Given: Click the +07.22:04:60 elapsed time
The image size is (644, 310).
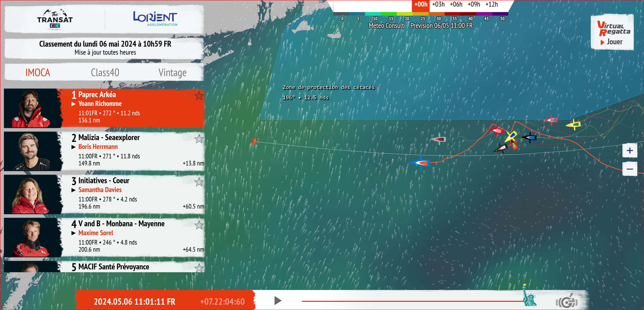Looking at the screenshot, I should (x=223, y=302).
